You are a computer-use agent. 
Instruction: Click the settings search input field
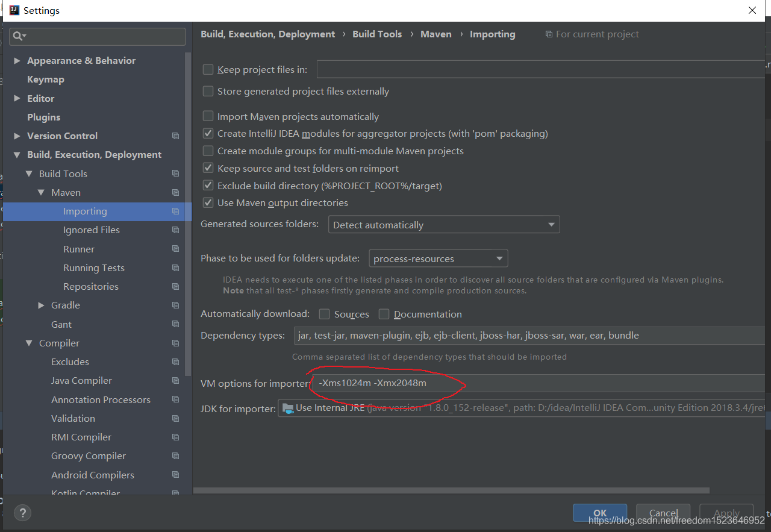click(98, 36)
